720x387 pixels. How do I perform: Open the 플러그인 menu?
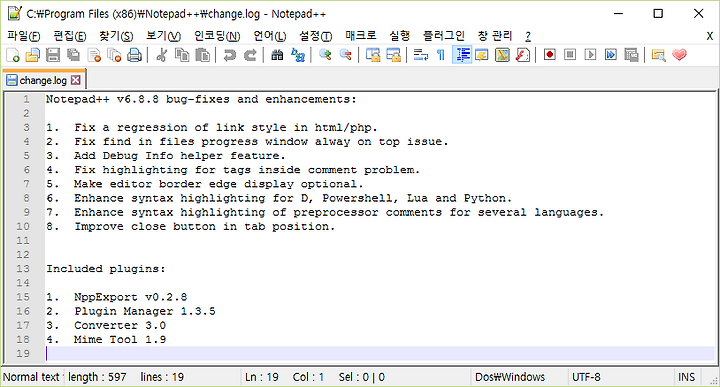pyautogui.click(x=444, y=36)
